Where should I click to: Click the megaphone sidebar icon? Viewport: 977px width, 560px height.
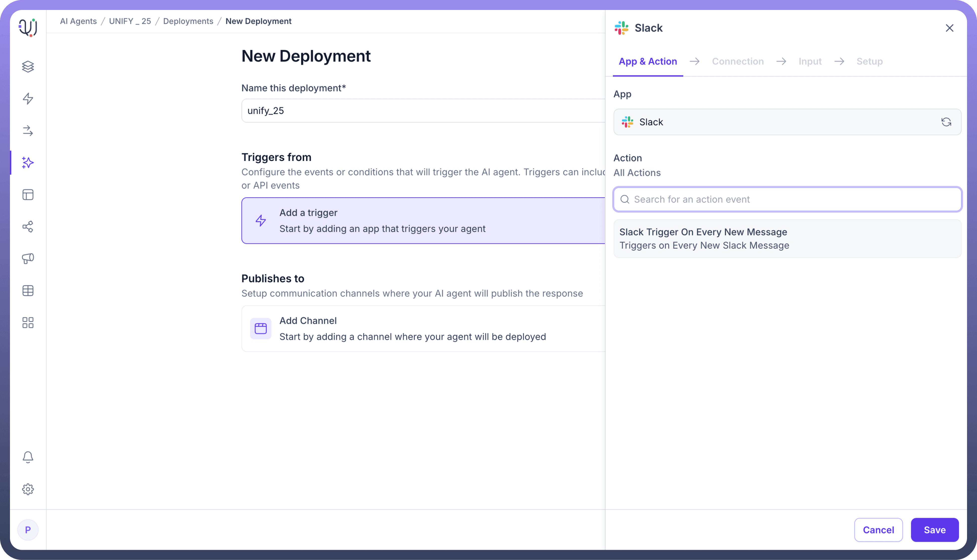coord(28,259)
